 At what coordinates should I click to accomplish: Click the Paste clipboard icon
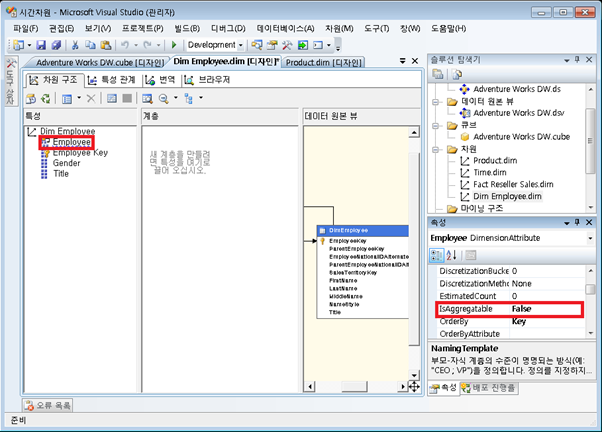pos(106,45)
